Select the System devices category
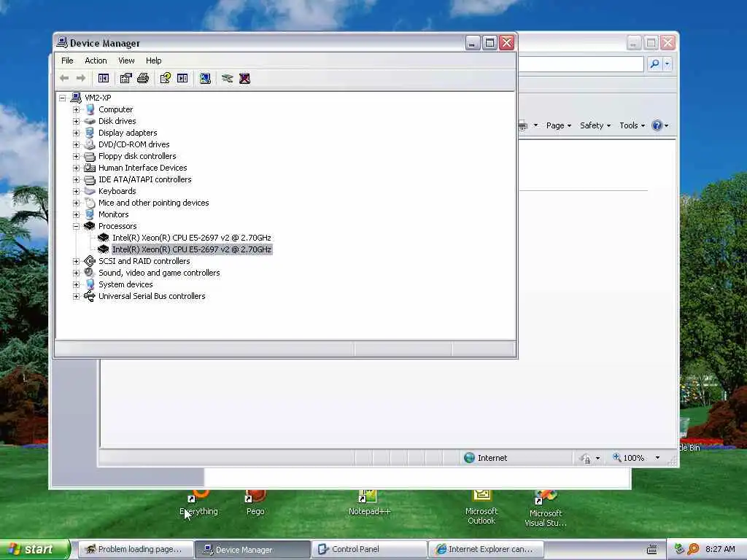Screen dimensions: 747x560 point(125,284)
